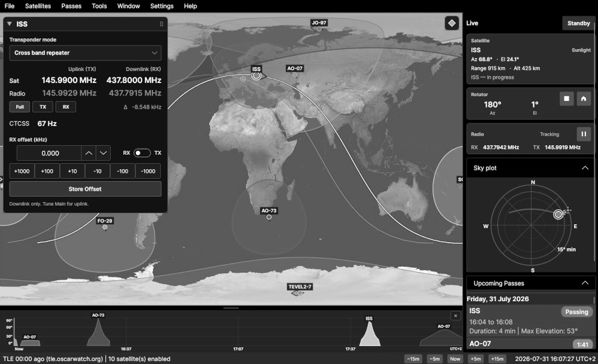
Task: Click the rotator home/park icon
Action: coord(584,99)
